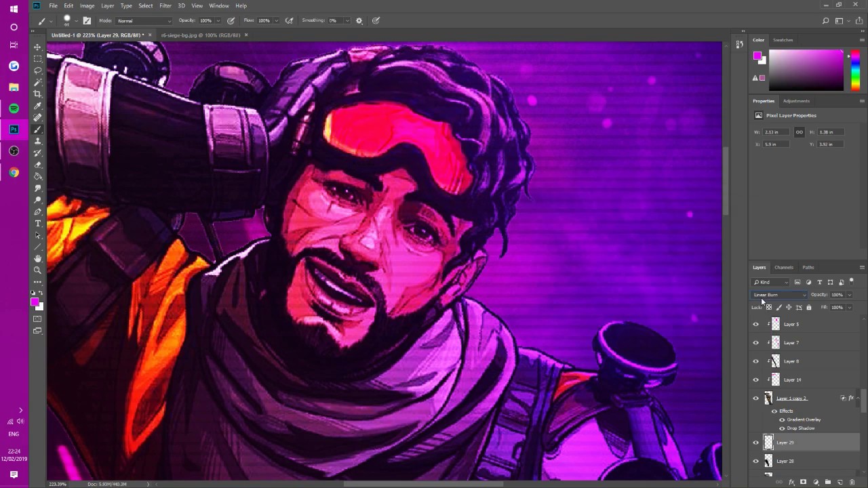Click the Hand tool
This screenshot has width=868, height=488.
click(x=38, y=258)
